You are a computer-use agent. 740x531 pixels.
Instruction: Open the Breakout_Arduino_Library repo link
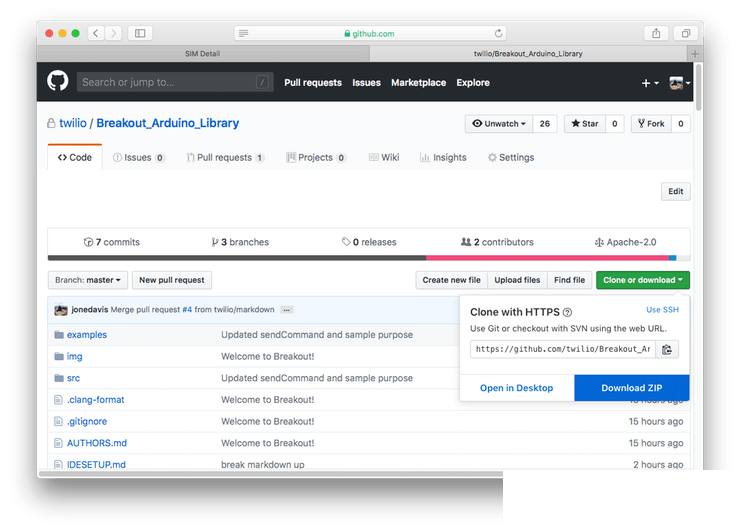coord(168,123)
